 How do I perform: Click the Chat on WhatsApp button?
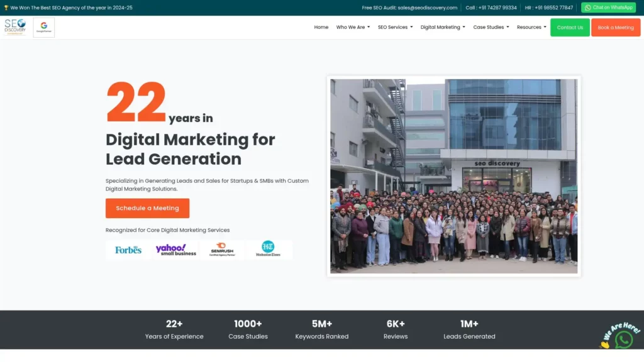point(608,8)
